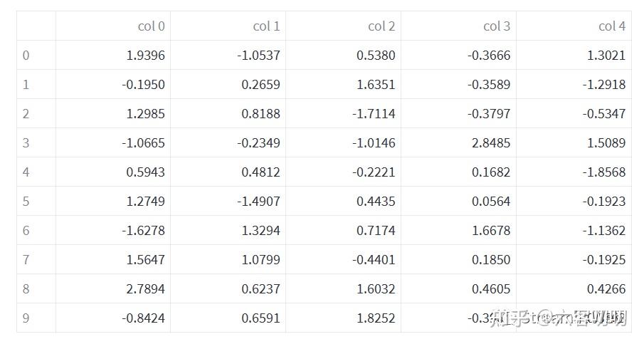Select the col 3 column header
Screen dimensions: 644x344
point(497,26)
